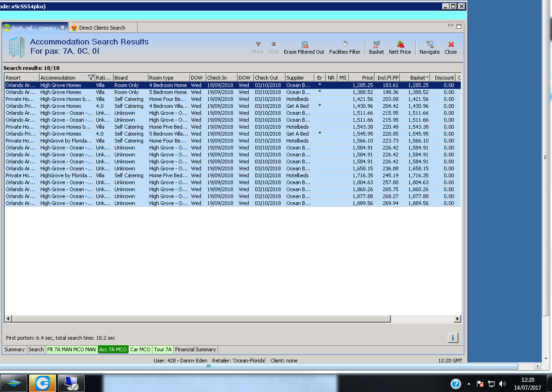
Task: Click the Accommodation column filter icon
Action: click(x=90, y=77)
